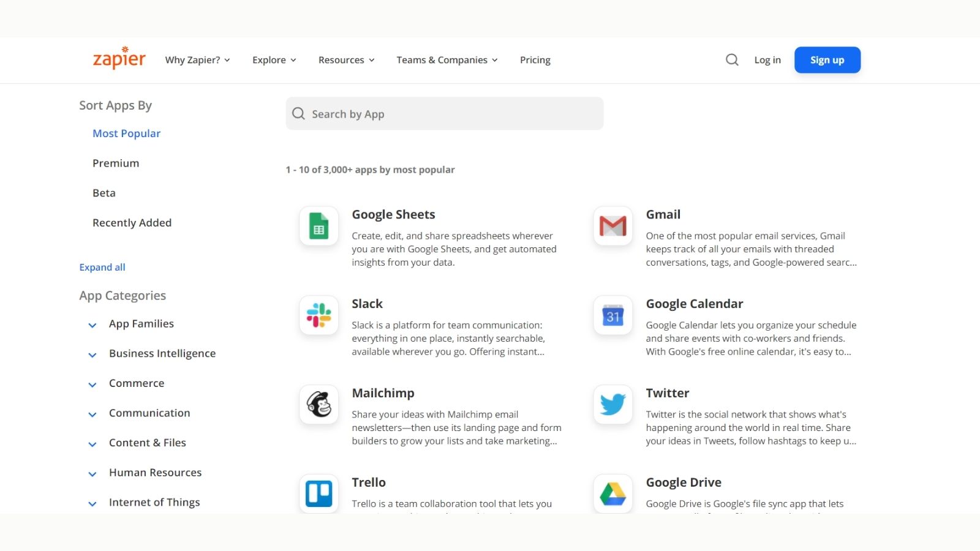This screenshot has width=980, height=551.
Task: Sort apps by Most Popular
Action: tap(126, 133)
